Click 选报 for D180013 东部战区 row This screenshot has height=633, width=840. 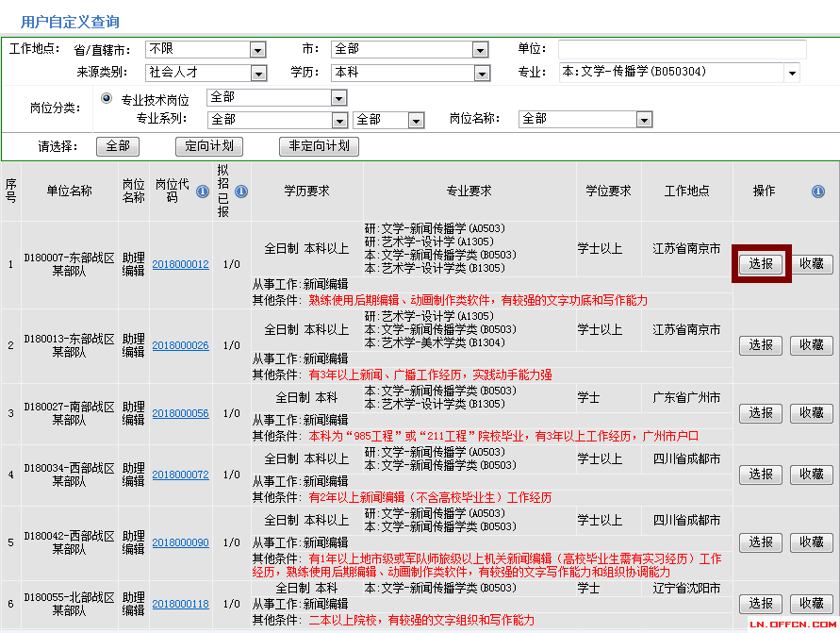click(x=761, y=345)
